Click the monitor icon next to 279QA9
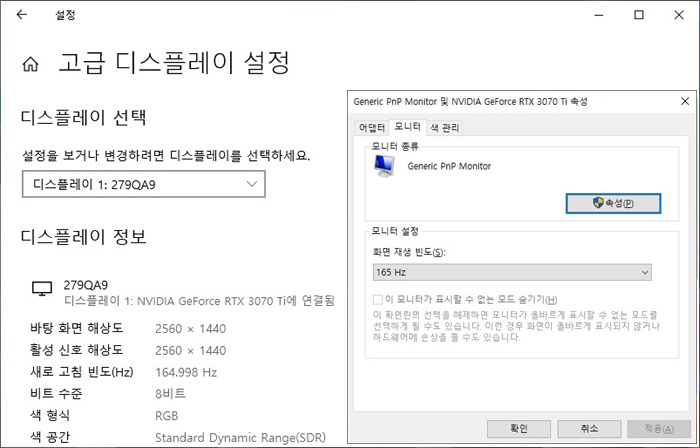 [x=42, y=288]
